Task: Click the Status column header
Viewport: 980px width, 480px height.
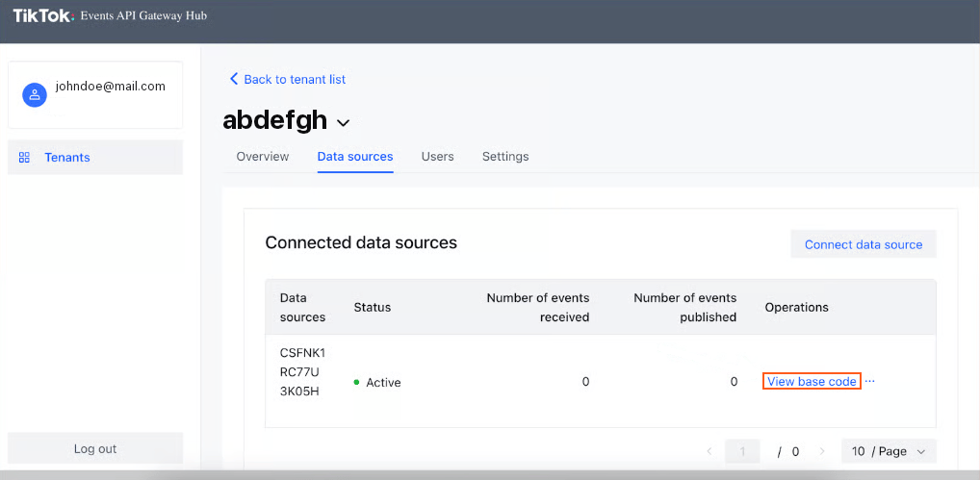Action: (x=372, y=307)
